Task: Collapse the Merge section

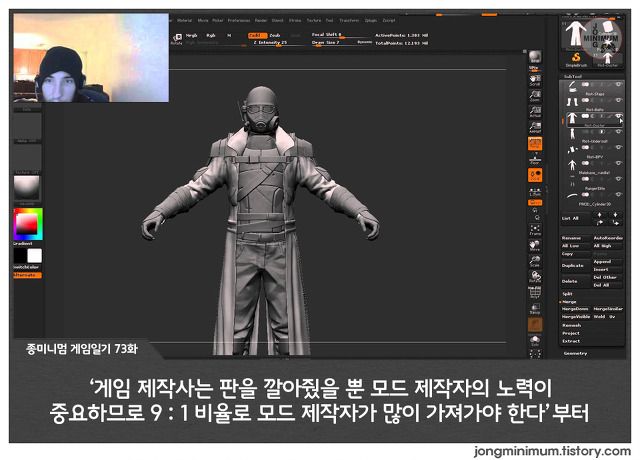Action: pyautogui.click(x=569, y=302)
